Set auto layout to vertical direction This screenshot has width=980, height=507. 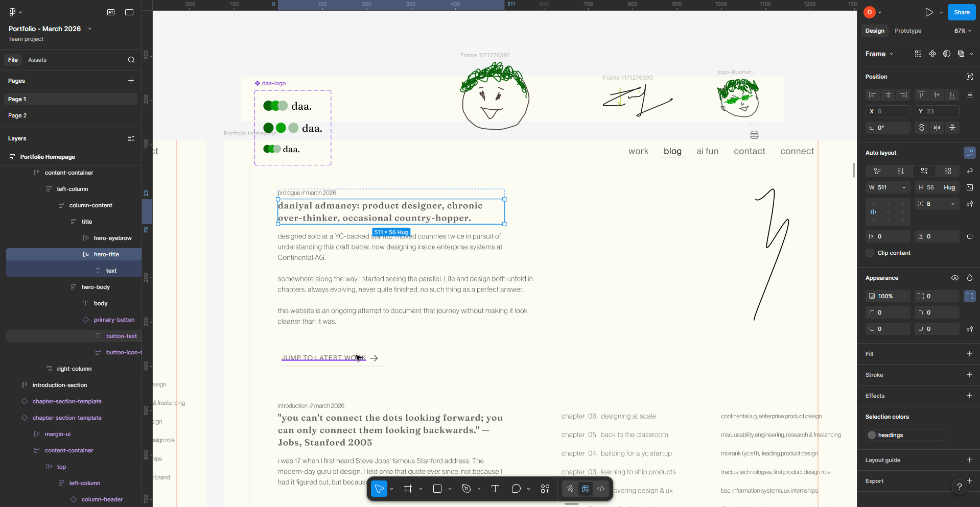(901, 171)
